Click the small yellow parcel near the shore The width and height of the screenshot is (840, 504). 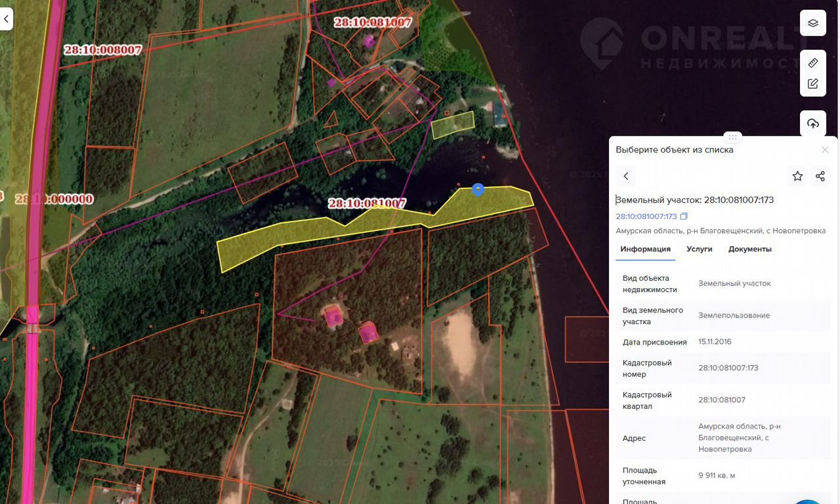453,124
